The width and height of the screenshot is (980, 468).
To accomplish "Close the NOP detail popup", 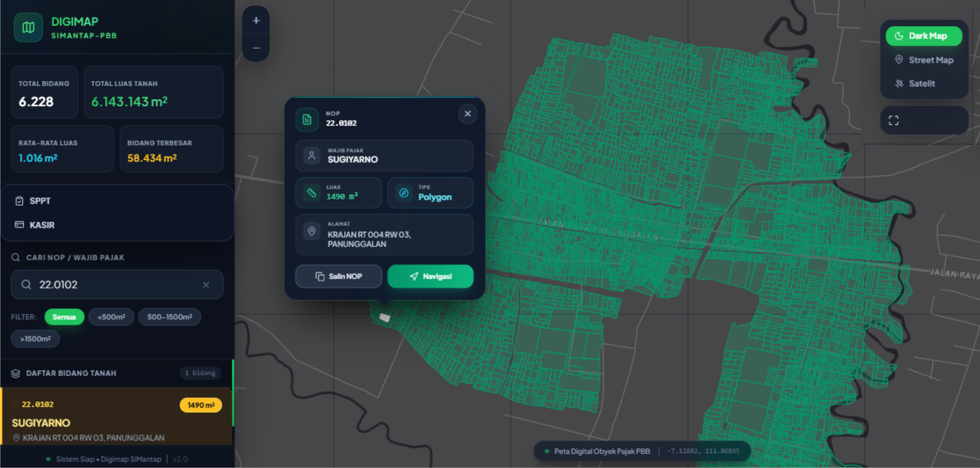I will pyautogui.click(x=468, y=114).
